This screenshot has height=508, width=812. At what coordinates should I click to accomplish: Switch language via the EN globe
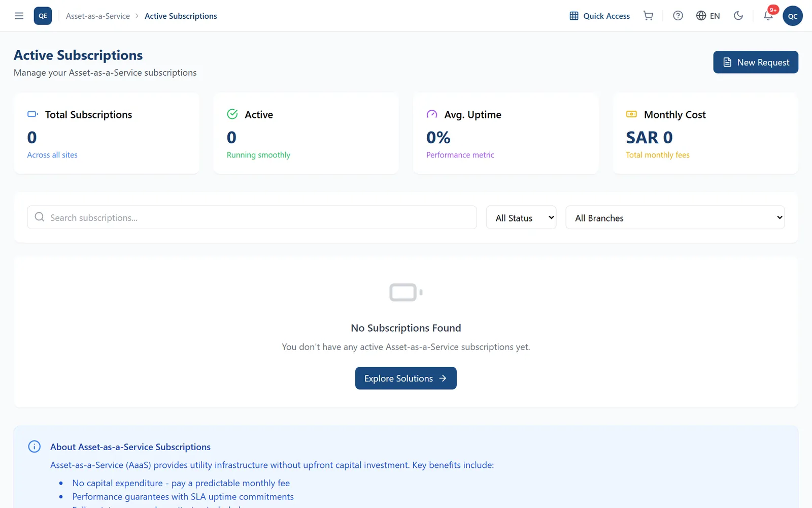[708, 16]
